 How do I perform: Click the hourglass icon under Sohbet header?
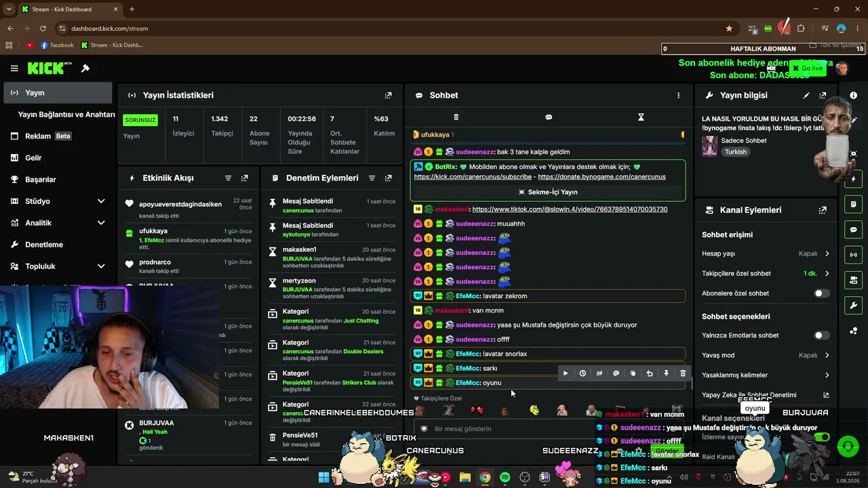pos(641,117)
